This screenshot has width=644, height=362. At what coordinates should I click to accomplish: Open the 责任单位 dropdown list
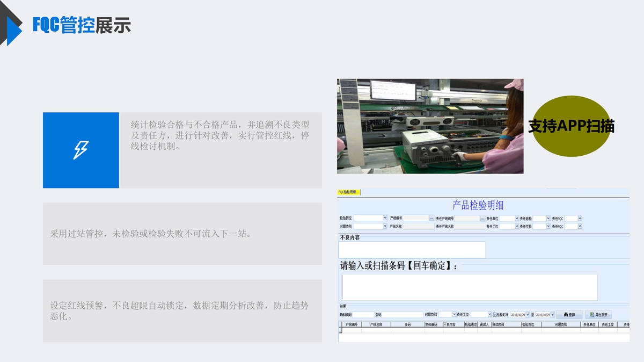point(516,219)
